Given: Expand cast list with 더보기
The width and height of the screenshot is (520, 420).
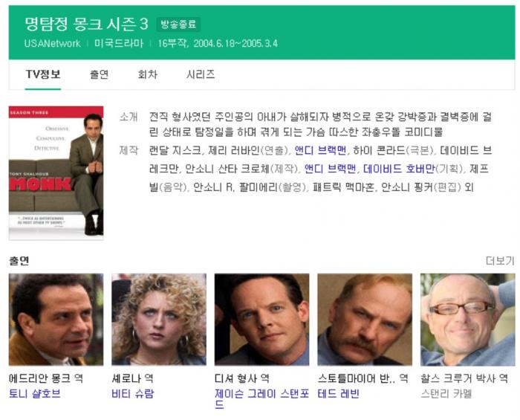Looking at the screenshot, I should [500, 261].
